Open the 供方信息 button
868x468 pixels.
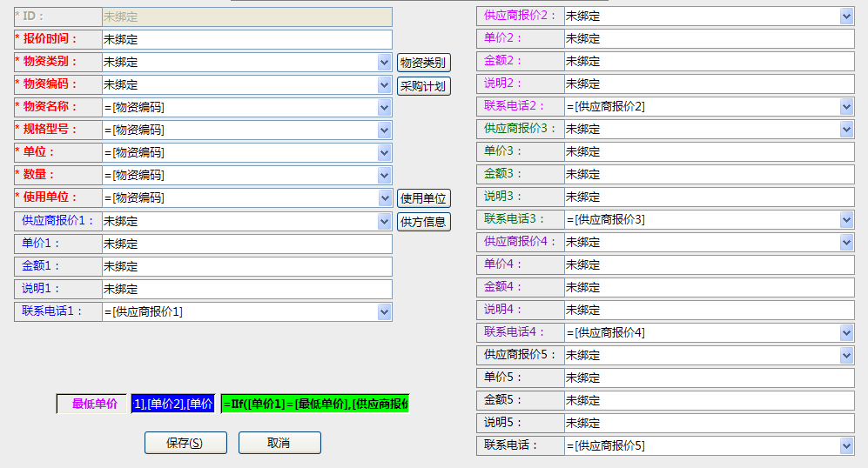click(423, 222)
